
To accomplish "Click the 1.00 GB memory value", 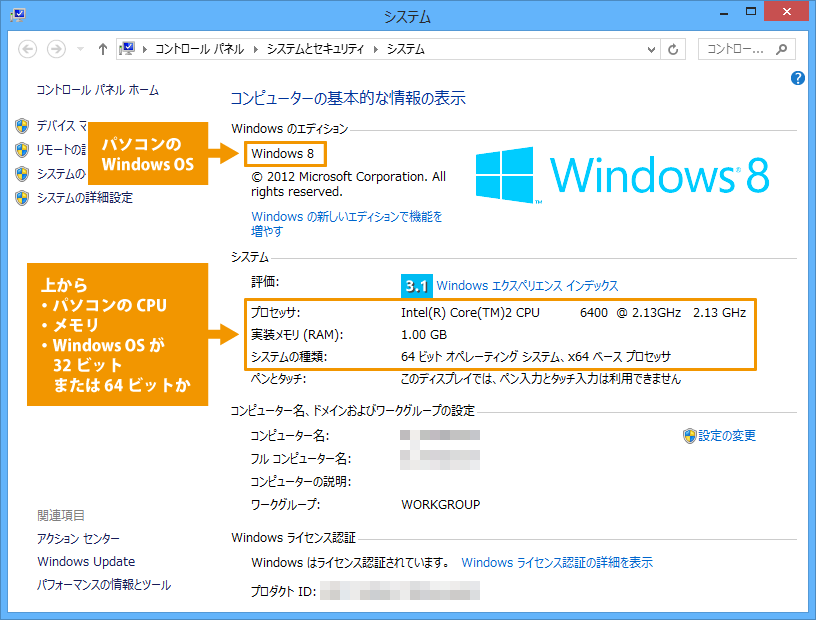I will tap(424, 335).
